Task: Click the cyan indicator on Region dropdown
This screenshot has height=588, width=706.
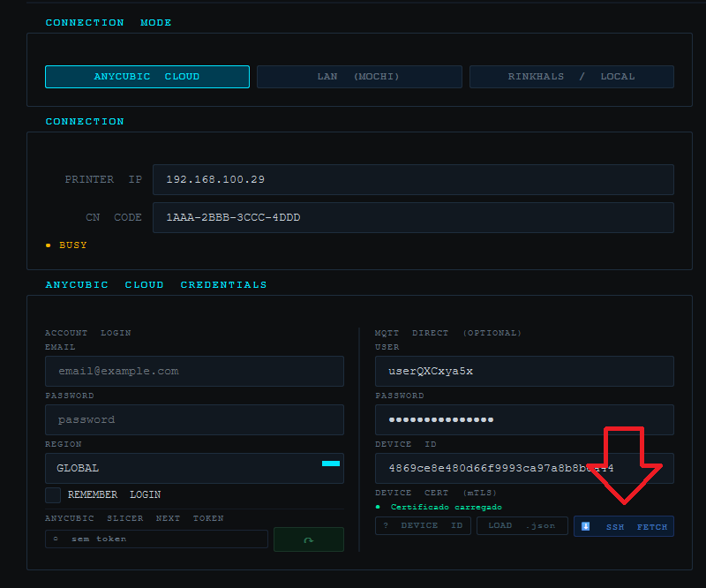Action: [x=330, y=464]
